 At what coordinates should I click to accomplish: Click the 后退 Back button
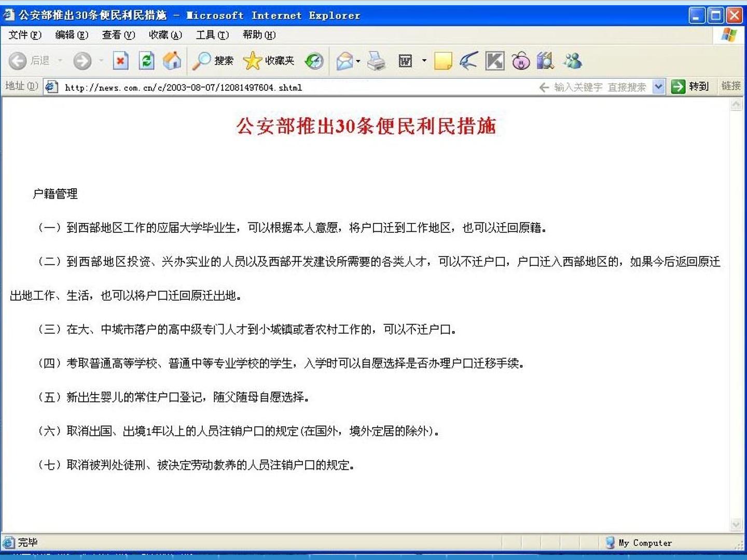(x=30, y=61)
